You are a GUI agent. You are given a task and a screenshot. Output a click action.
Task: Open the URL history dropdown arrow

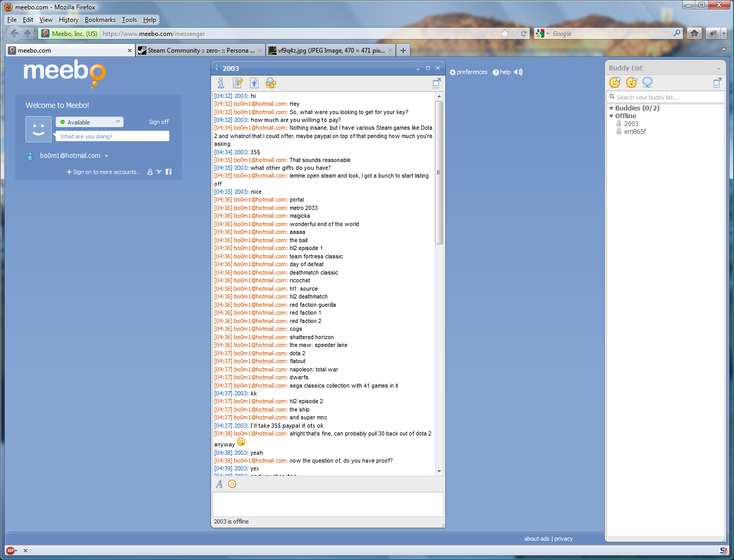point(515,33)
